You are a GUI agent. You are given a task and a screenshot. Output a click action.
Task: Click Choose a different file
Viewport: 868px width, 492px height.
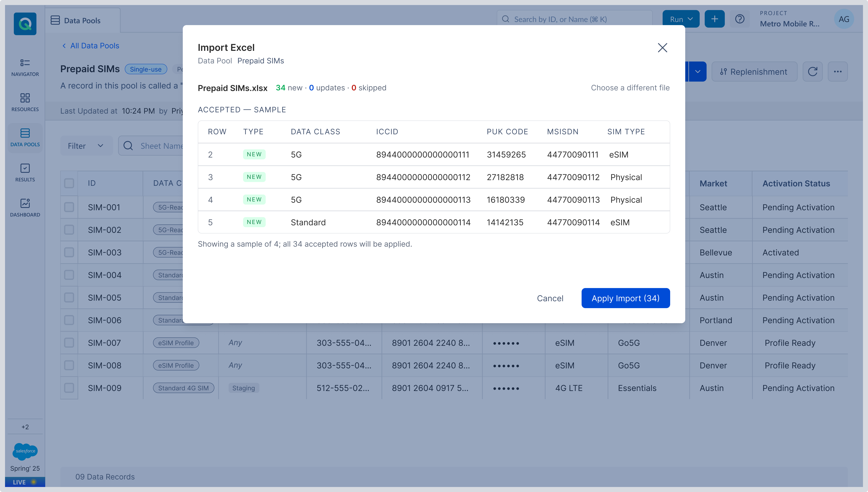point(630,88)
